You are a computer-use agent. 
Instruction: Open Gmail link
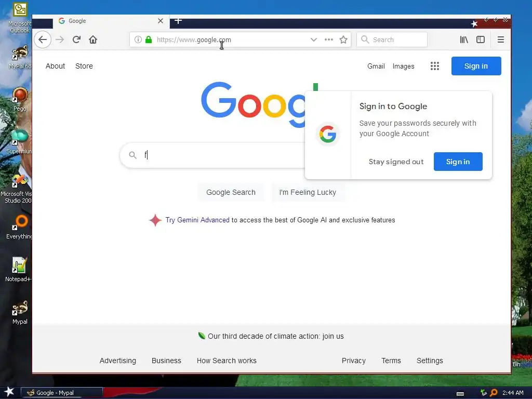(376, 66)
